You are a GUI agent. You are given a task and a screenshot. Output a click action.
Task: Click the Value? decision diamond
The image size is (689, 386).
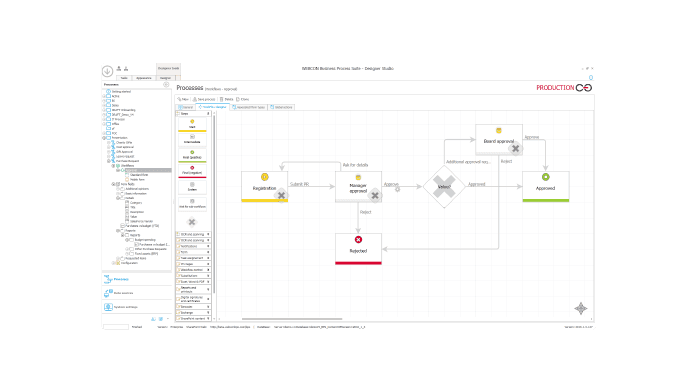tap(444, 186)
